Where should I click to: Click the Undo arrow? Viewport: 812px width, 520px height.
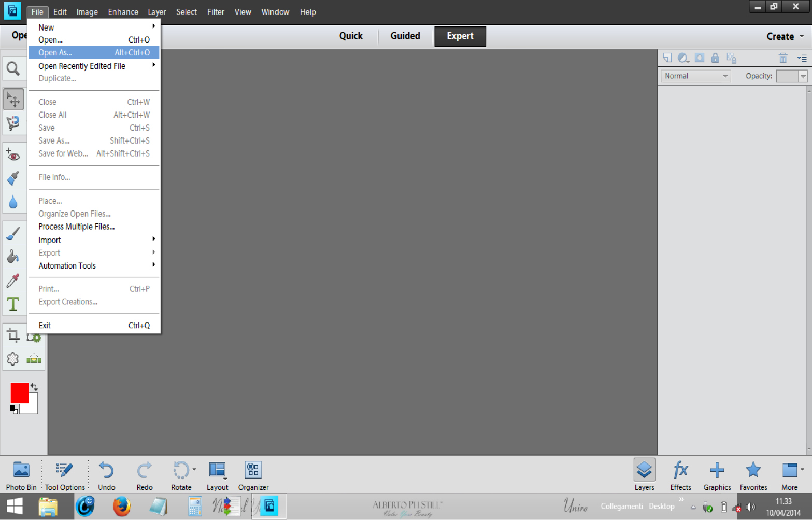pyautogui.click(x=107, y=475)
